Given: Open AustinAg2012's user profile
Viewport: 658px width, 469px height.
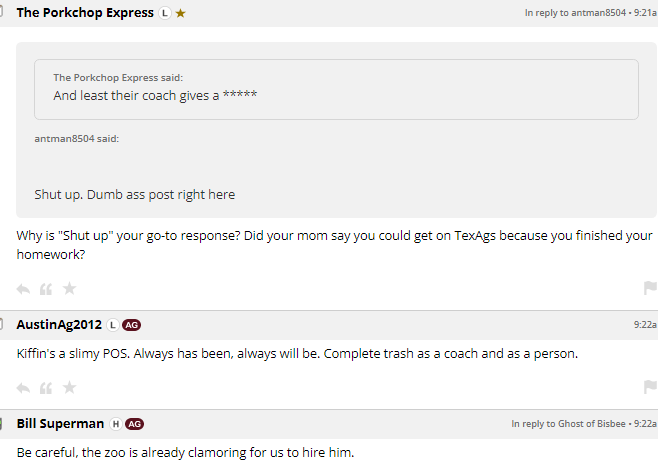Looking at the screenshot, I should click(x=59, y=324).
